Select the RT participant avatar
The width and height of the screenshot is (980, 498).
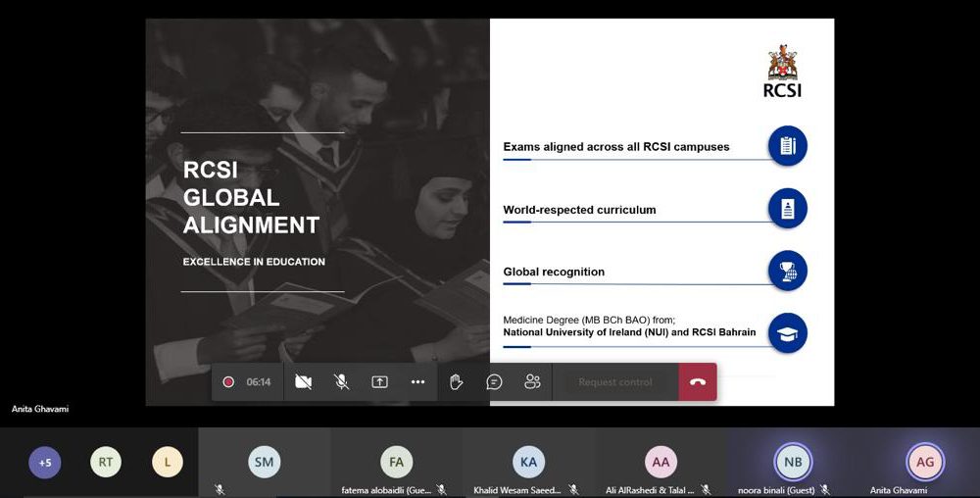click(106, 462)
